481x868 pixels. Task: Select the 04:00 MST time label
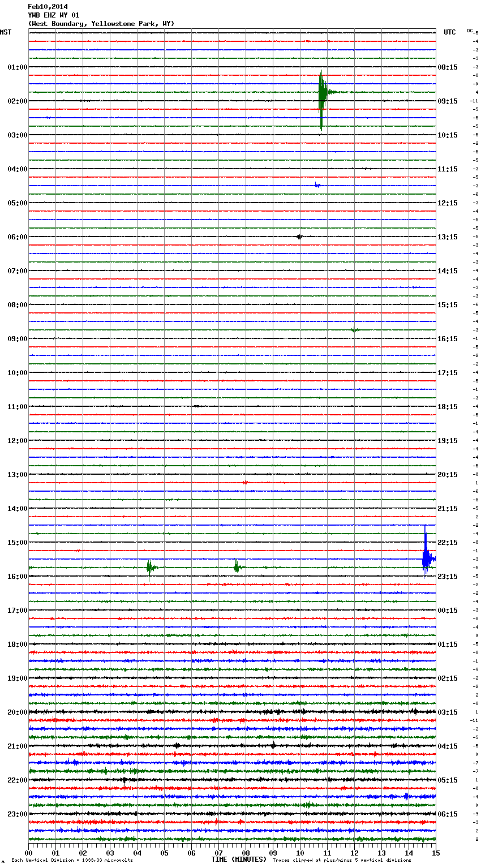click(x=18, y=169)
